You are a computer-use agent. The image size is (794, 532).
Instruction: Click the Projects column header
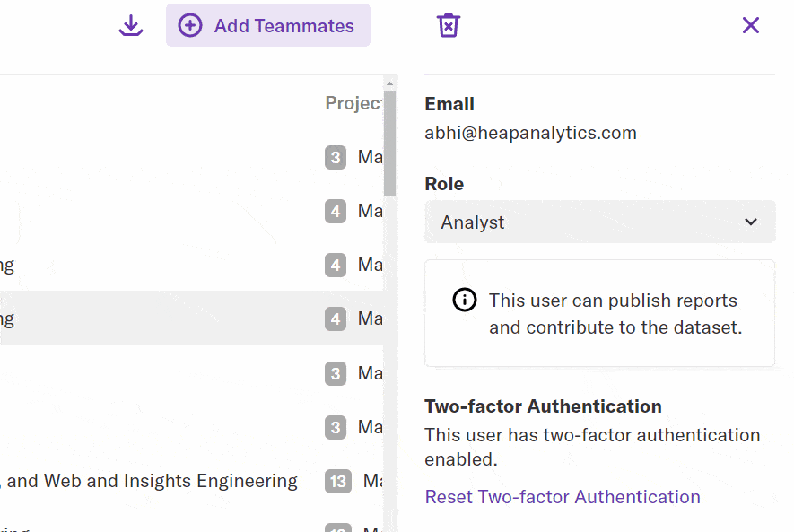pos(353,104)
